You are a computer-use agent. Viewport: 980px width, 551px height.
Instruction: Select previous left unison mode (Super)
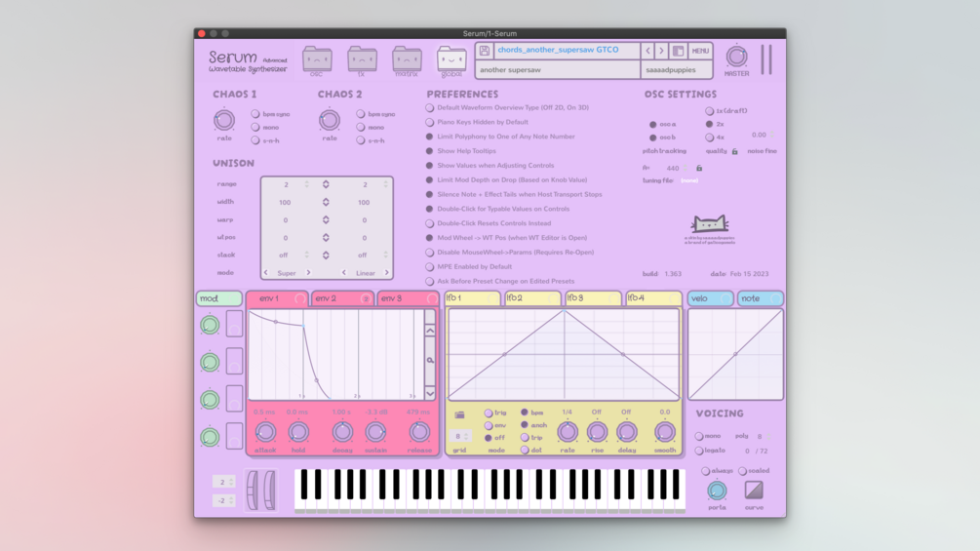(x=266, y=273)
